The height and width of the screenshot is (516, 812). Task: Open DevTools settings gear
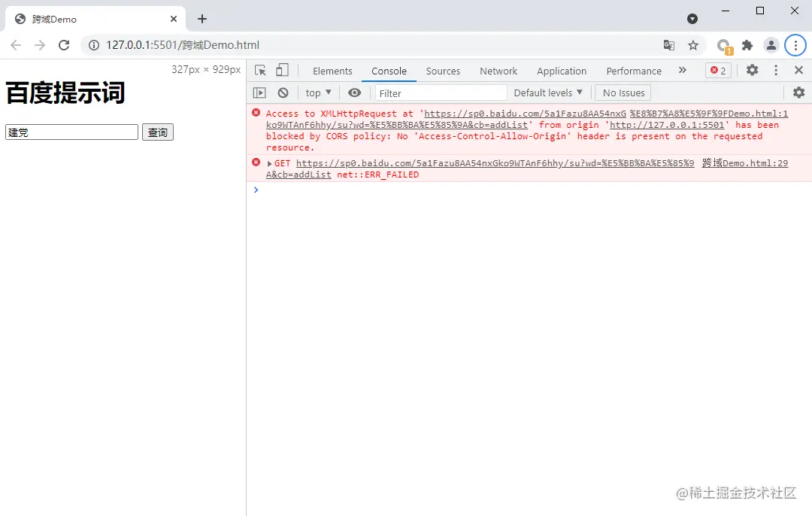pyautogui.click(x=752, y=70)
